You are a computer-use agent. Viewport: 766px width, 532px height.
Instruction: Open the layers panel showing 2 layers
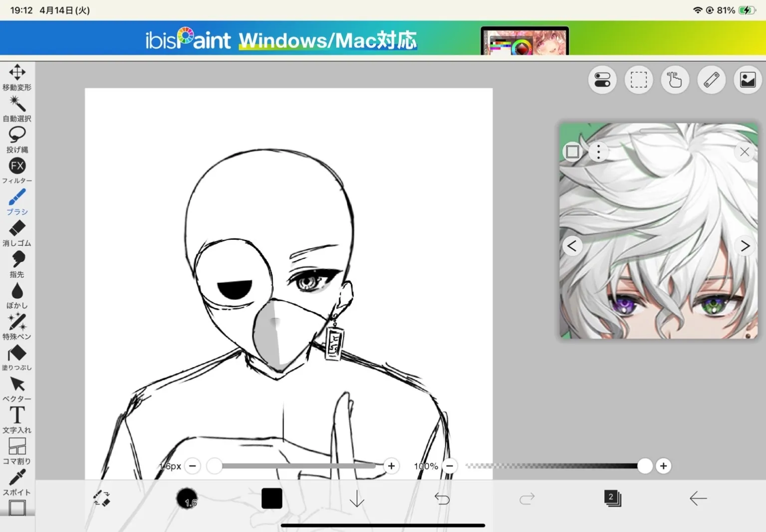point(612,498)
